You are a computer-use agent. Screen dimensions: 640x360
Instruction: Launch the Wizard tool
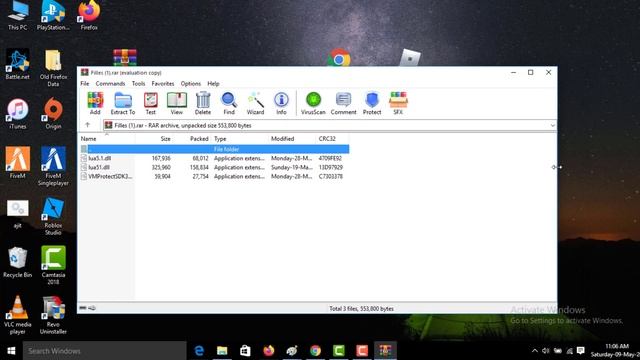coord(255,103)
